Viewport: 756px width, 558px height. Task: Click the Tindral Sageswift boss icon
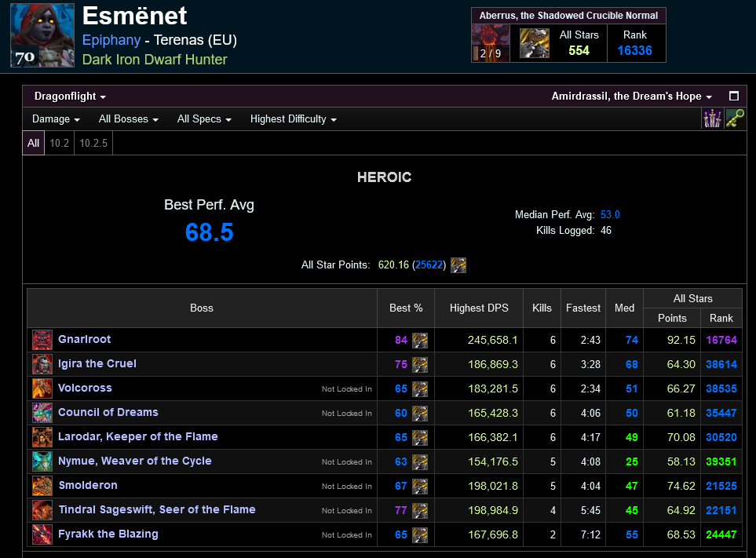(x=42, y=510)
